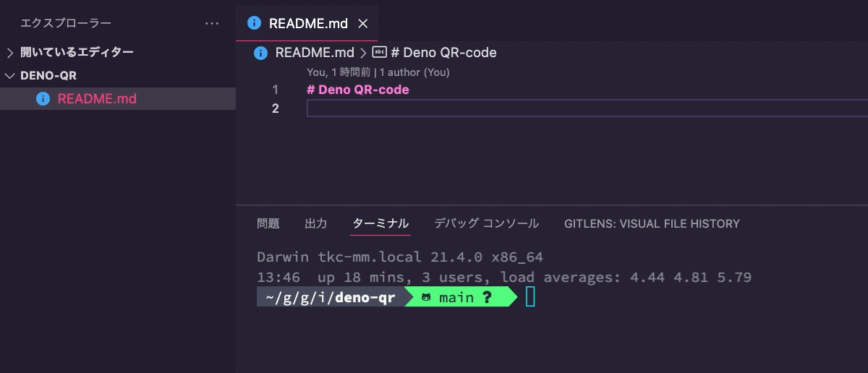Viewport: 868px width, 373px height.
Task: Select README.md in the explorer tree
Action: (117, 98)
